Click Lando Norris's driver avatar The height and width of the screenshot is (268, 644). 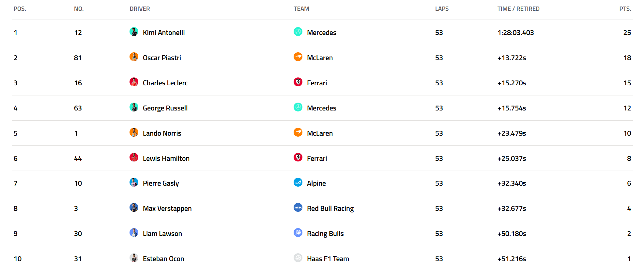(134, 132)
